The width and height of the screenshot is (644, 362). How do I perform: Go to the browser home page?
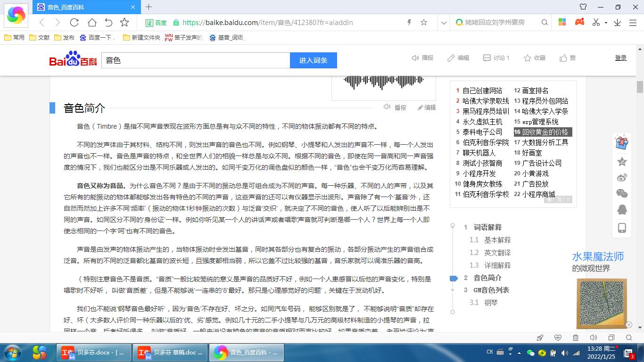91,22
